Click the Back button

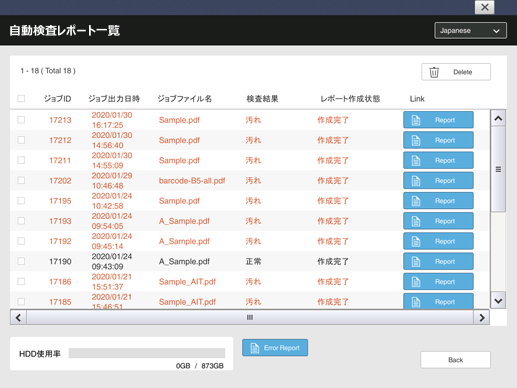(455, 360)
